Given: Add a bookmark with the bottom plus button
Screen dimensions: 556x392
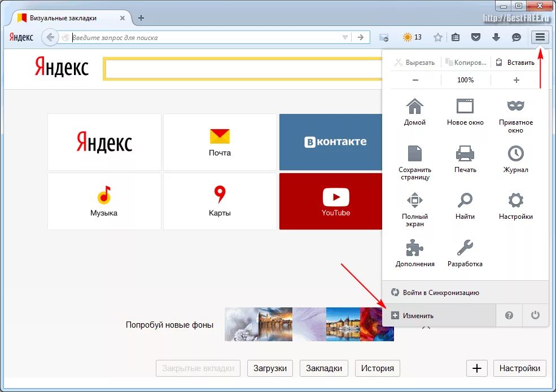Looking at the screenshot, I should [x=476, y=368].
